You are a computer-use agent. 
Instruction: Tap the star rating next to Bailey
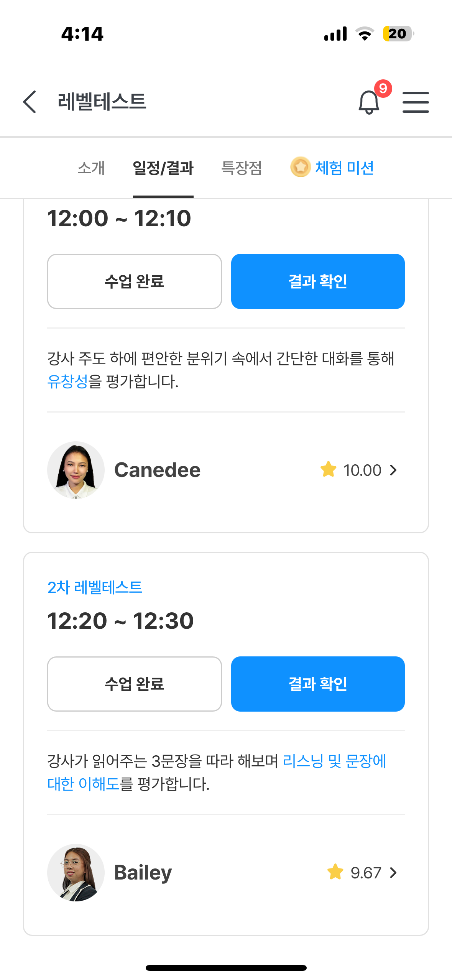tap(354, 873)
